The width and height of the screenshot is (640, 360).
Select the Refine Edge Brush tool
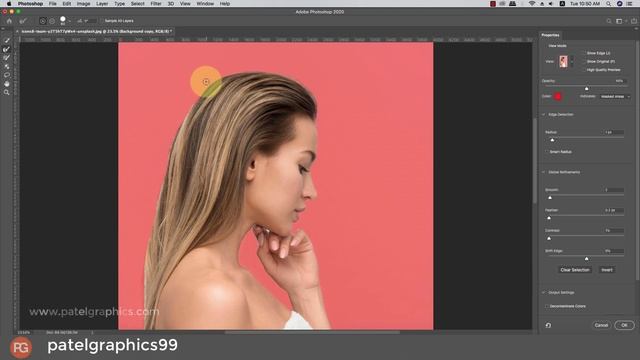pyautogui.click(x=7, y=49)
